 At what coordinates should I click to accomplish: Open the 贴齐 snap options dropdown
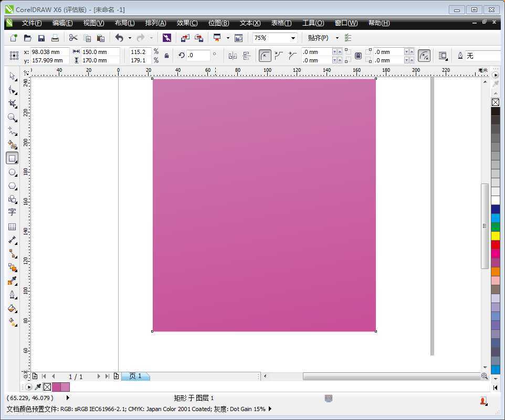336,38
